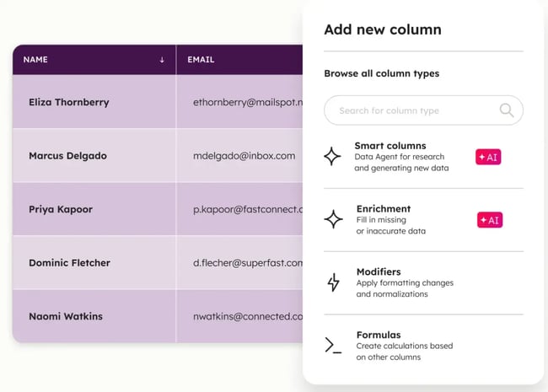Click the Smart columns sparkle icon
The width and height of the screenshot is (548, 392).
(x=333, y=156)
